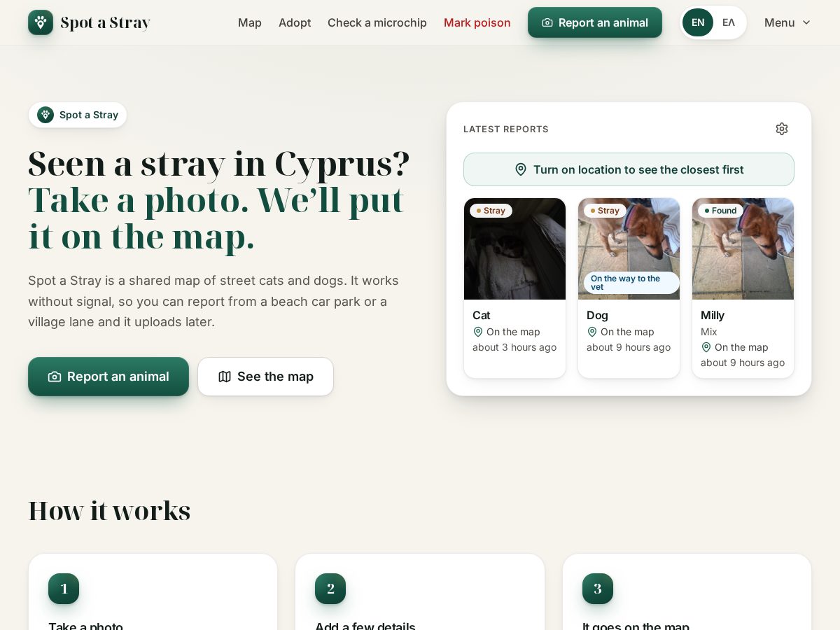Viewport: 840px width, 630px height.
Task: Click the pin icon on the Cat card
Action: click(x=478, y=332)
